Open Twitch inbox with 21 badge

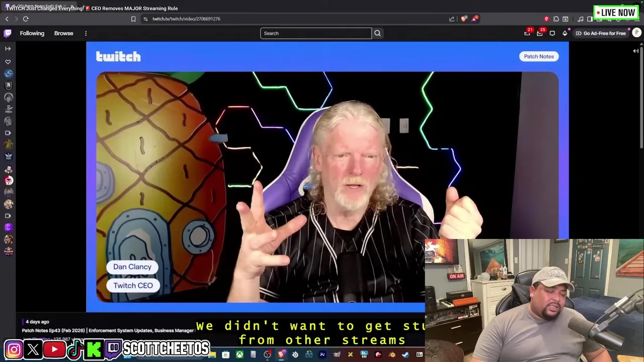click(x=527, y=33)
